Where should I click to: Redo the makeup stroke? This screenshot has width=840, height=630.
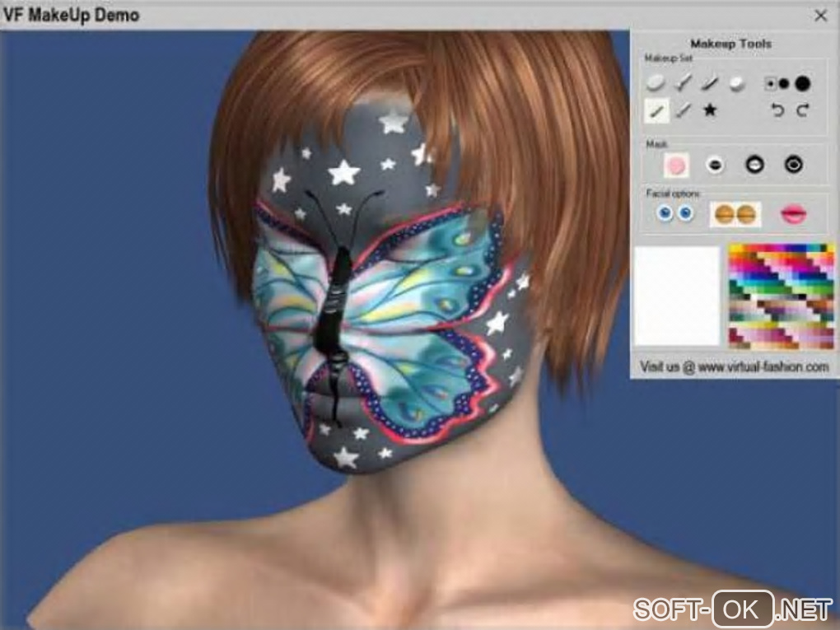click(802, 110)
